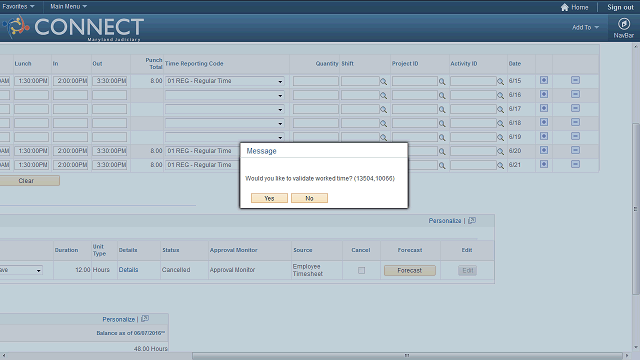This screenshot has height=360, width=640.
Task: Open the leave type dropdown in absence row
Action: 20,270
